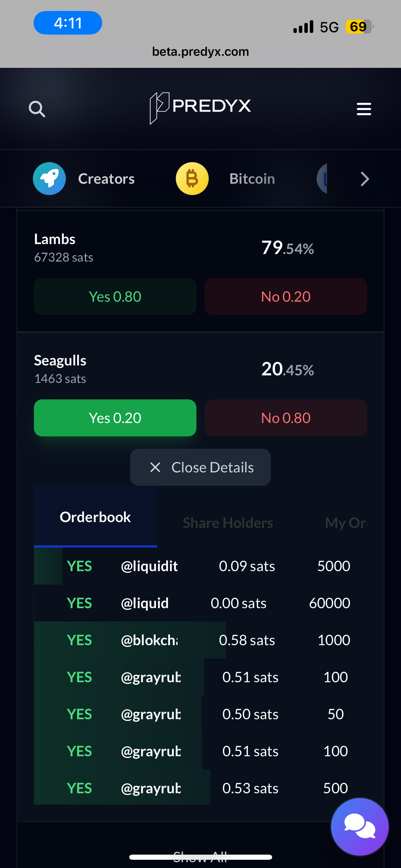Tap the green Yes 0.20 Seagulls button

tap(115, 418)
